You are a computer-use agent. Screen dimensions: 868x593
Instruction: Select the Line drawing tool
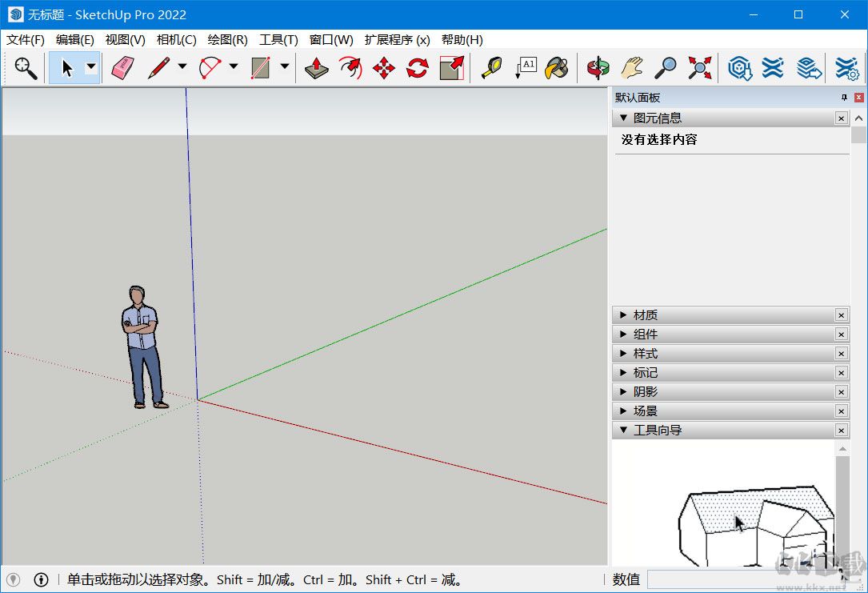coord(158,68)
